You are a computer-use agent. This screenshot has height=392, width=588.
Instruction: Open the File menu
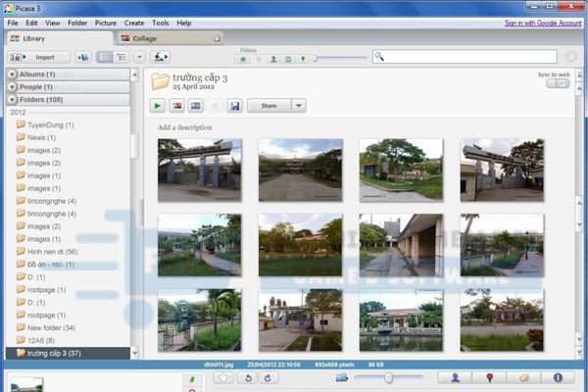(13, 23)
